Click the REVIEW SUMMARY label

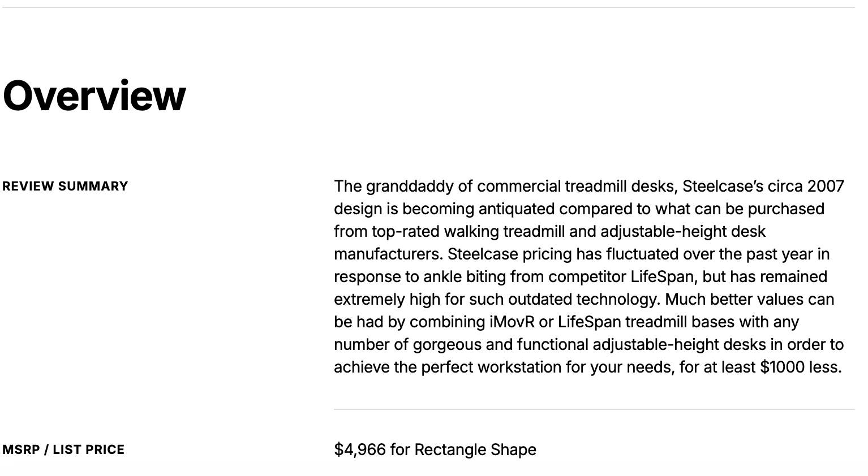65,187
